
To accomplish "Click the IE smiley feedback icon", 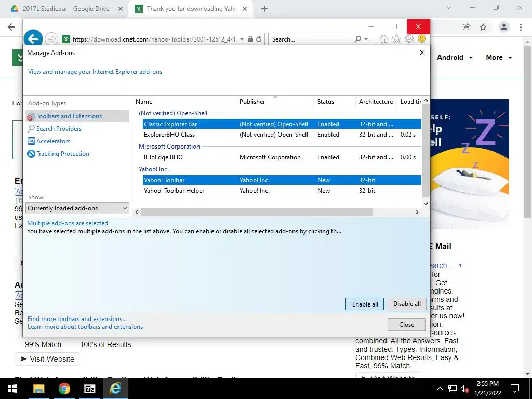I will pos(422,38).
